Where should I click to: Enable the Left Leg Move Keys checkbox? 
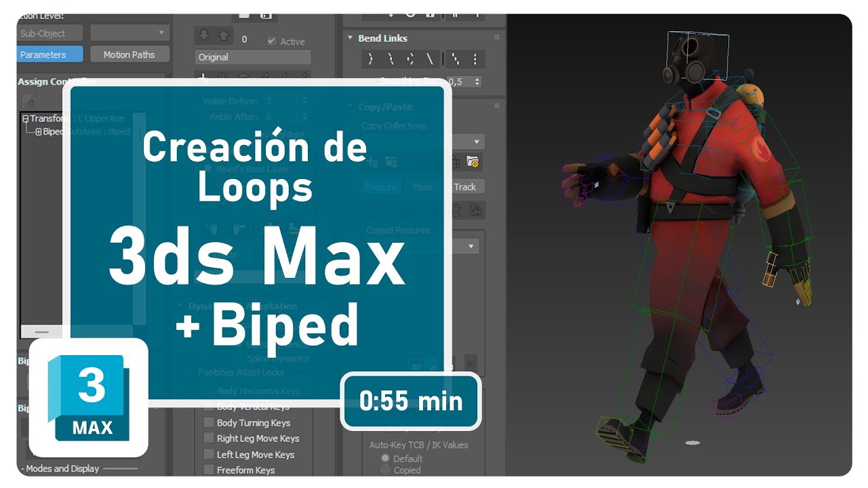point(209,454)
